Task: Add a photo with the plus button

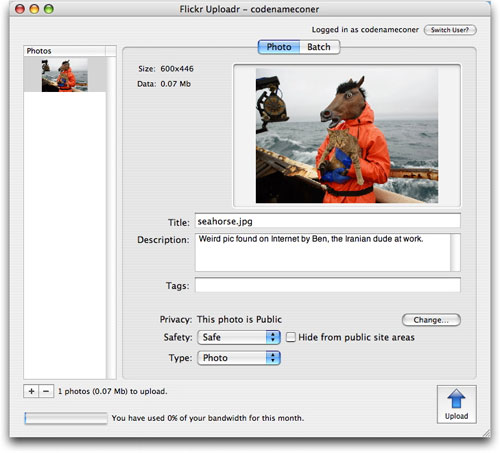Action: coord(31,391)
